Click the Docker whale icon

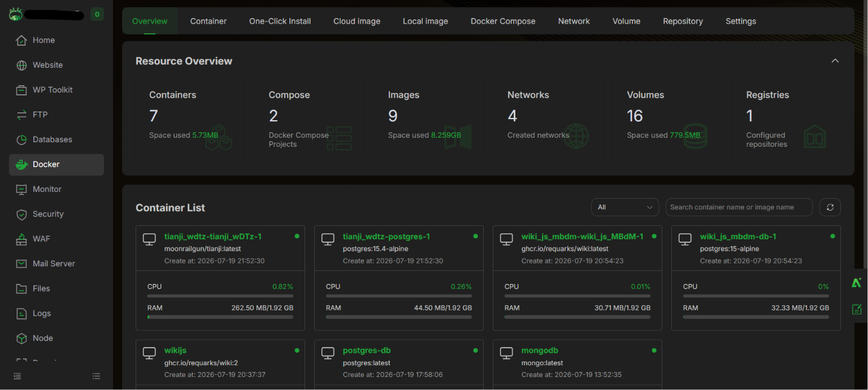(x=21, y=164)
